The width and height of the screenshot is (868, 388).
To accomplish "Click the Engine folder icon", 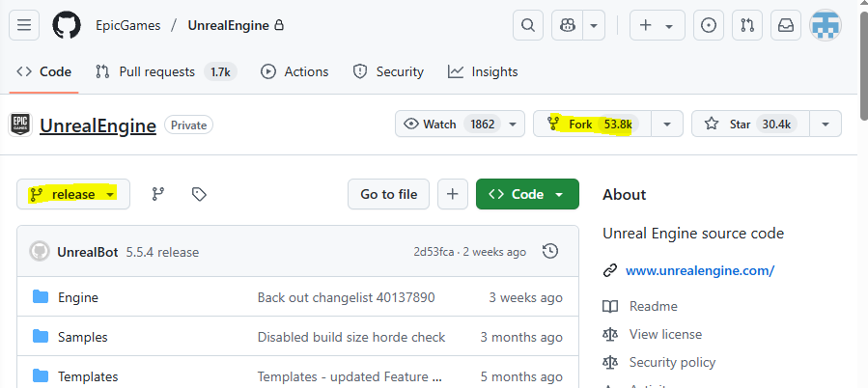I will coord(41,297).
